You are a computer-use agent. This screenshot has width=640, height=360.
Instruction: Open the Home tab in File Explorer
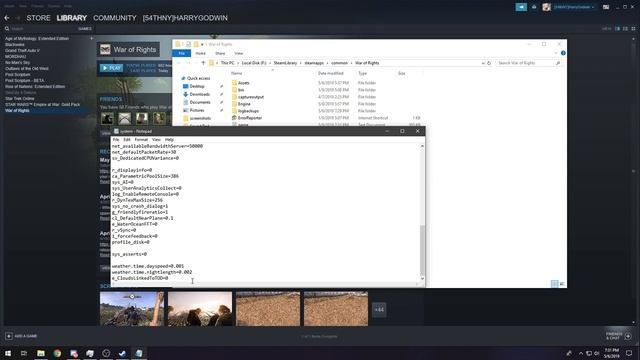(x=200, y=53)
